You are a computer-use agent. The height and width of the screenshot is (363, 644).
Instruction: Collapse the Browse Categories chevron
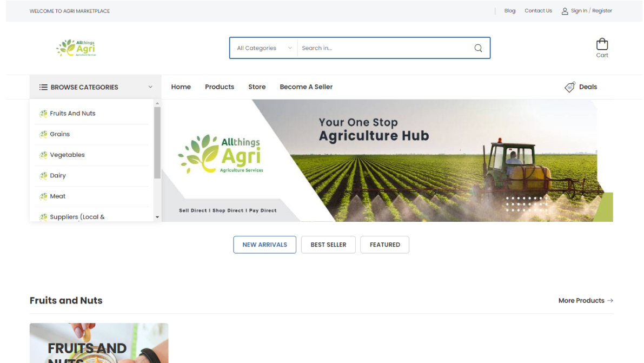point(150,87)
